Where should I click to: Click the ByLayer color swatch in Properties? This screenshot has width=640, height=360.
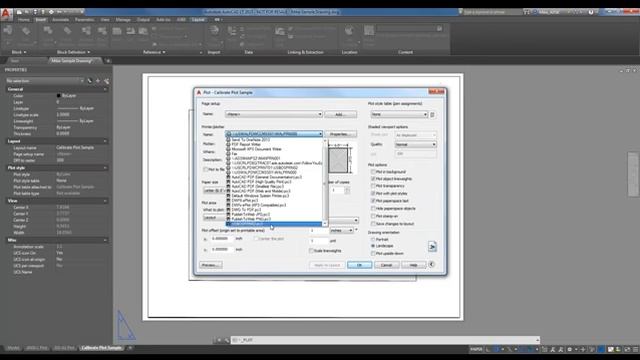tap(59, 96)
